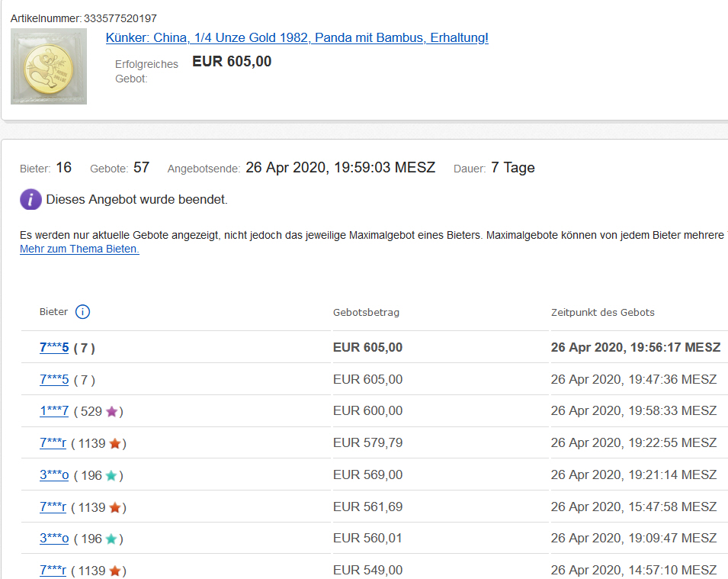Open bidder 3***o in the EUR 569,00 row
728x579 pixels.
(54, 475)
